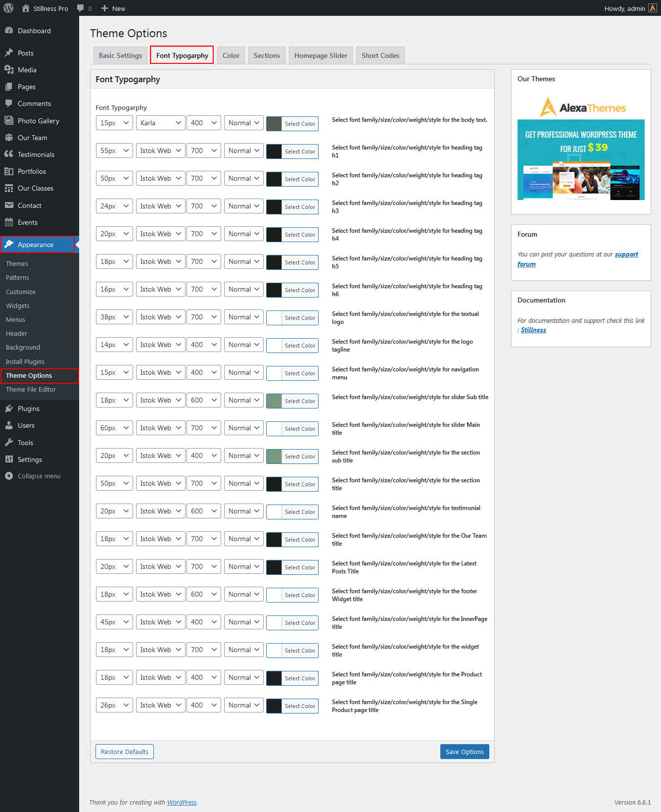Open h6 font family Istok Web dropdown
The image size is (661, 812).
click(x=160, y=289)
